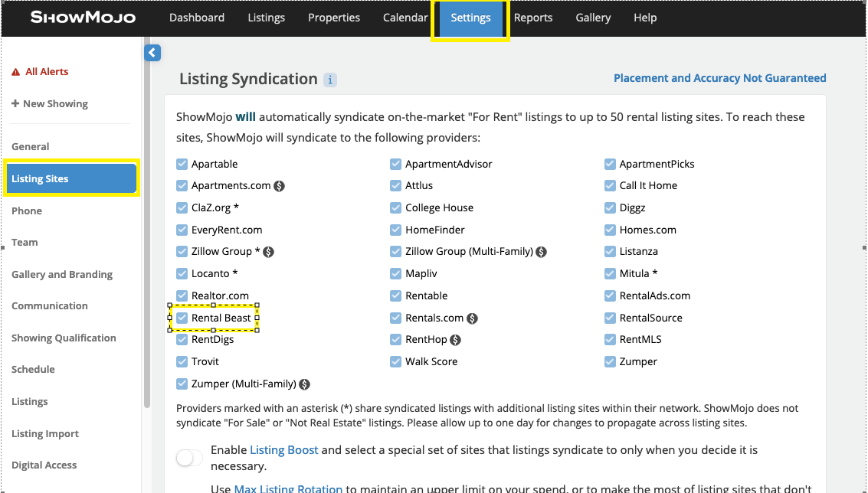The height and width of the screenshot is (493, 868).
Task: Enable the Listing Boost toggle
Action: (188, 457)
